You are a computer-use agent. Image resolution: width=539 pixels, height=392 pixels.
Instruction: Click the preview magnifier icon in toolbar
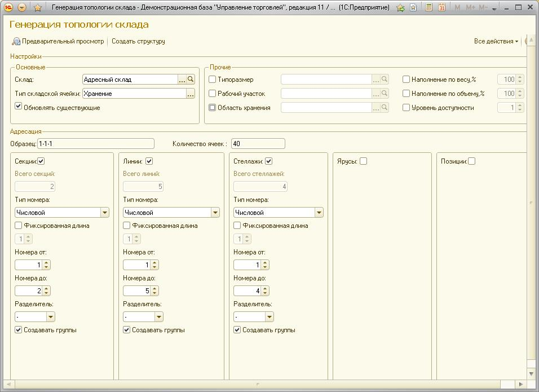(x=16, y=41)
